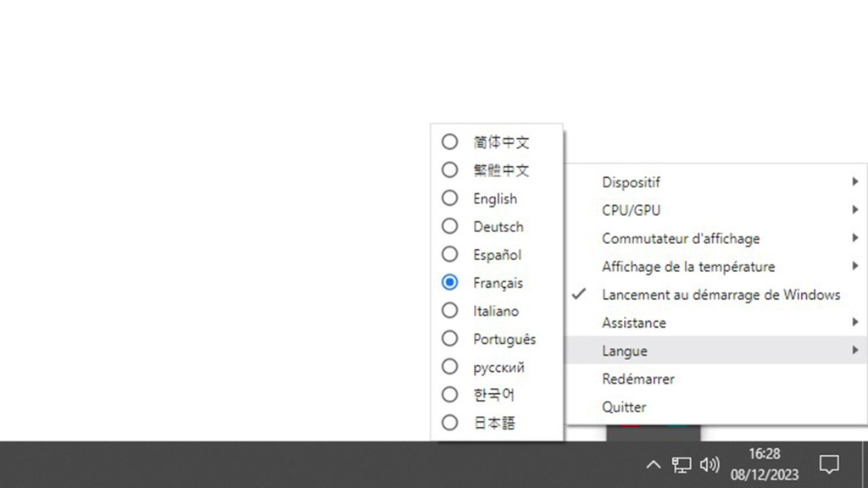Click Quitter to exit the application

click(x=625, y=407)
